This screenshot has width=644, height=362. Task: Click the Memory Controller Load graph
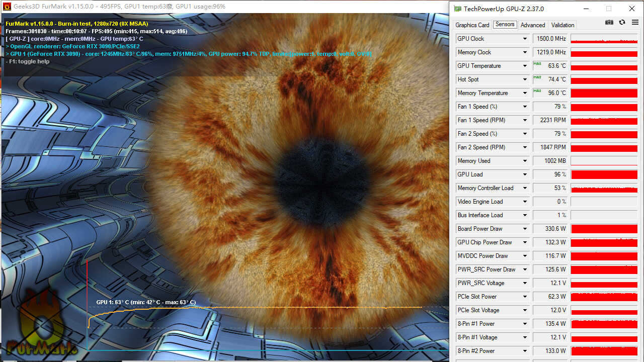(x=604, y=188)
